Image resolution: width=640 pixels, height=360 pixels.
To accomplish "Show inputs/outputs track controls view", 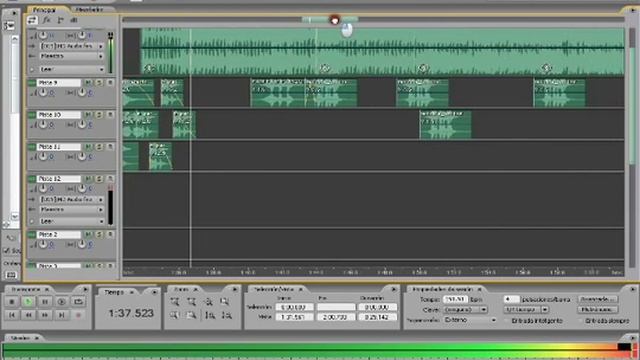I will click(x=32, y=20).
